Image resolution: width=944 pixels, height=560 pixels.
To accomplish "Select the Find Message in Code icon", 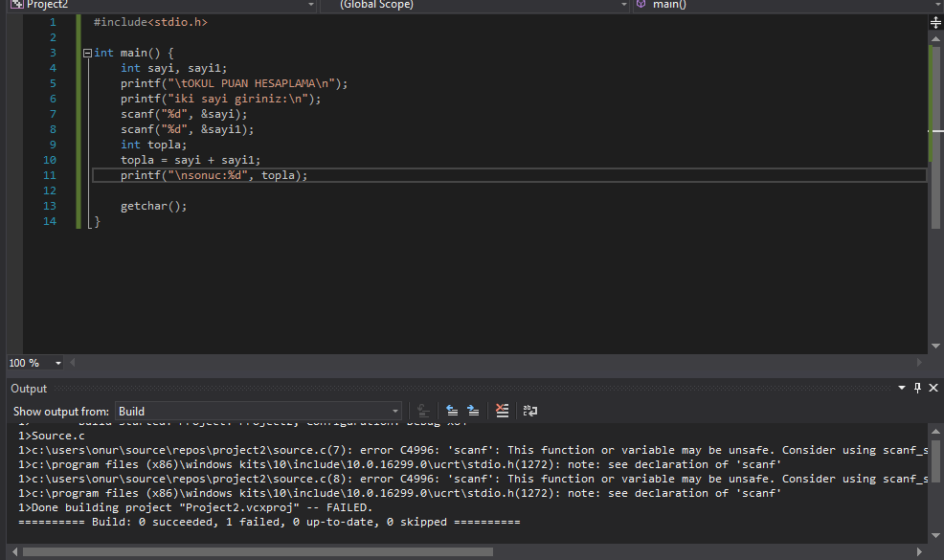I will [x=423, y=410].
